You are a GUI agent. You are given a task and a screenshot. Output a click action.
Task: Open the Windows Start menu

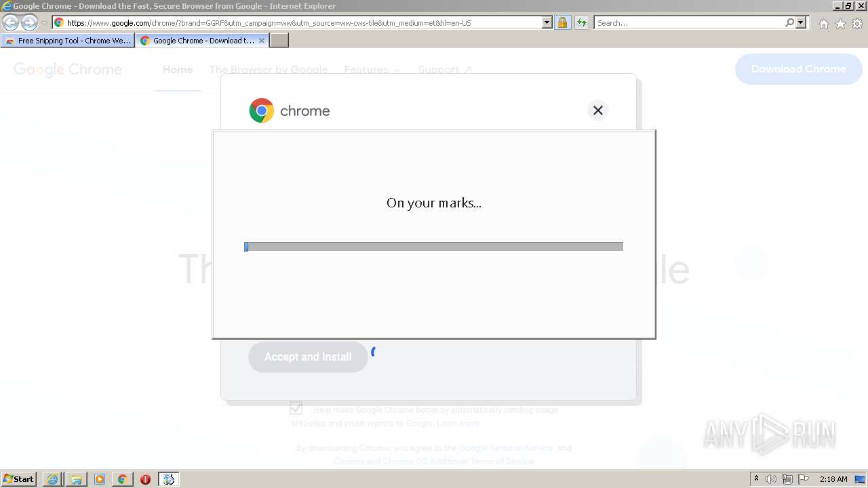(x=19, y=479)
